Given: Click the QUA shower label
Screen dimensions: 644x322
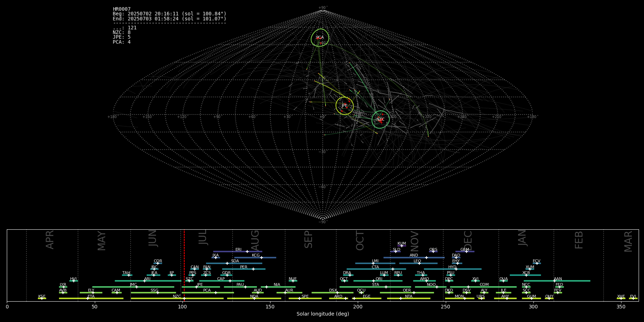Looking at the screenshot, I should [x=503, y=279].
